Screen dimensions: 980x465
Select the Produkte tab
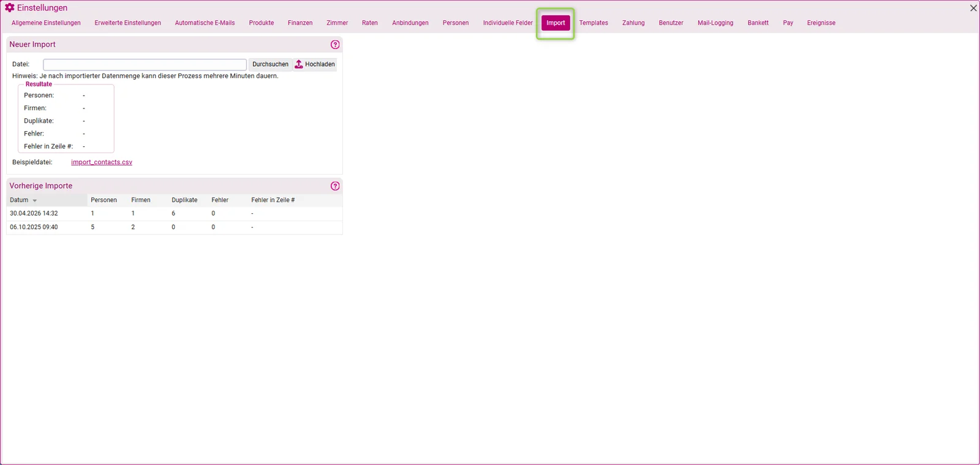(x=262, y=23)
